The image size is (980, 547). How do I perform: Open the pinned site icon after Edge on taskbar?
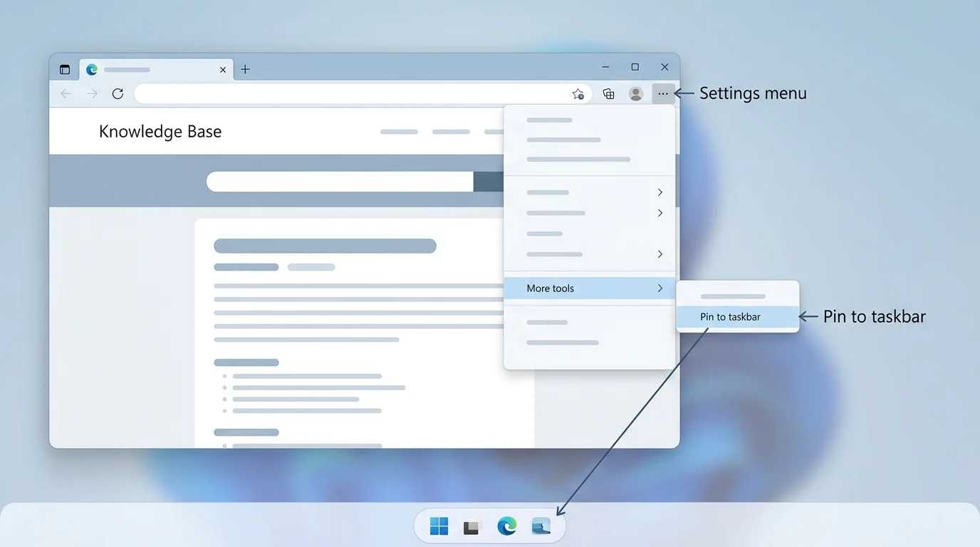pyautogui.click(x=541, y=526)
